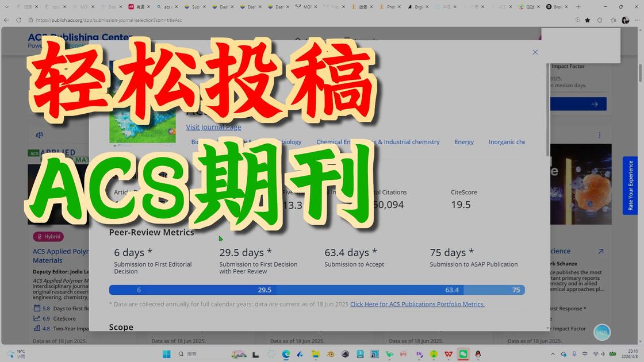Click the blue arrow journal button
This screenshot has width=644, height=362.
[x=578, y=104]
